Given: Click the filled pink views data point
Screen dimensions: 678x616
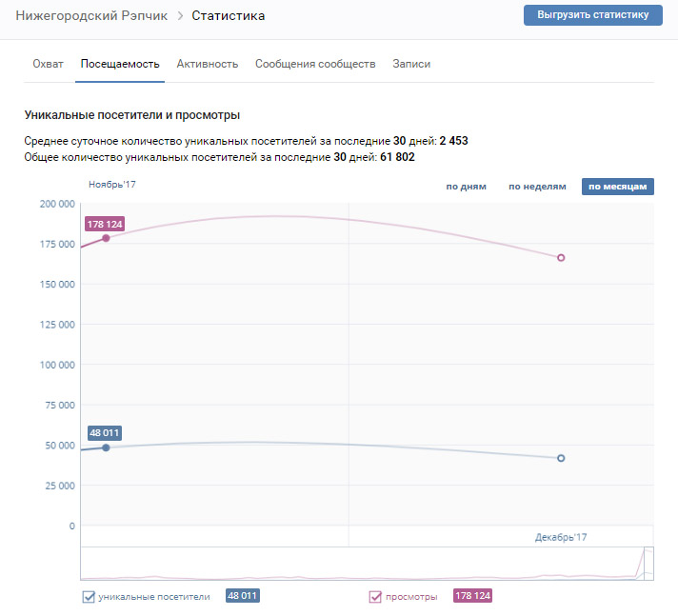Looking at the screenshot, I should 106,238.
